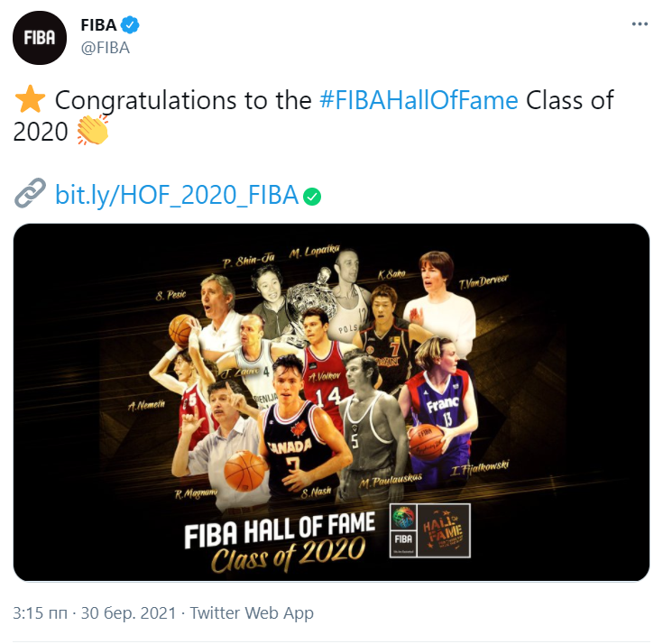
Task: Open the FIBA display name link
Action: click(98, 25)
